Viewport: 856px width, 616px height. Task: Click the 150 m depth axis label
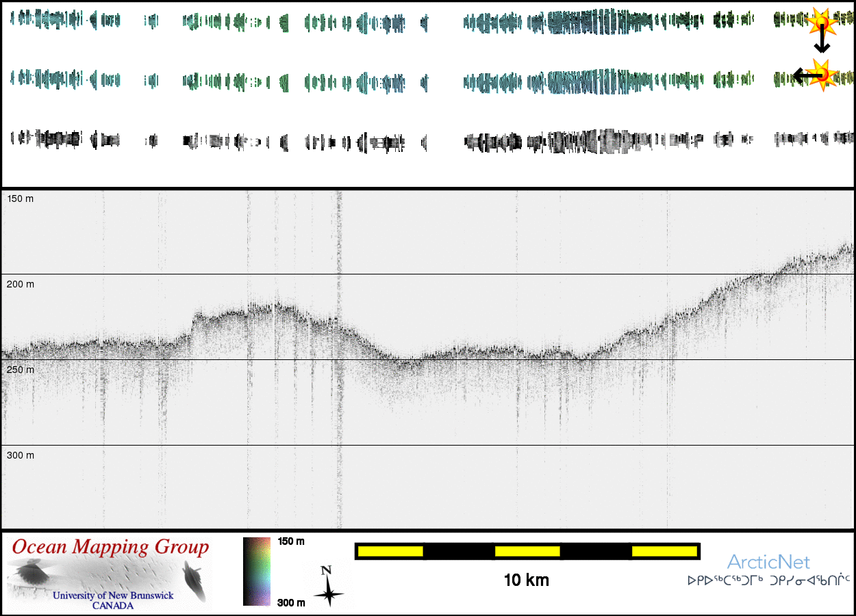coord(21,198)
